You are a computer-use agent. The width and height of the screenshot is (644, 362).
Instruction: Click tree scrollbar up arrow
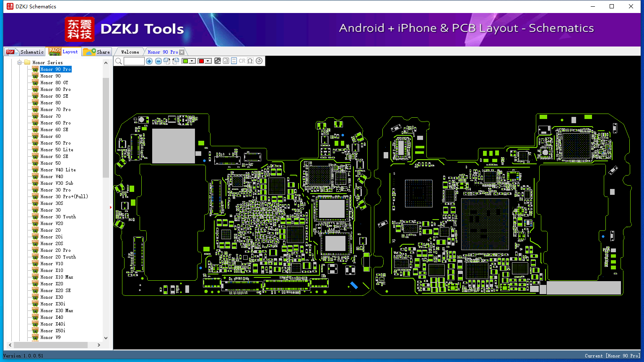tap(106, 63)
